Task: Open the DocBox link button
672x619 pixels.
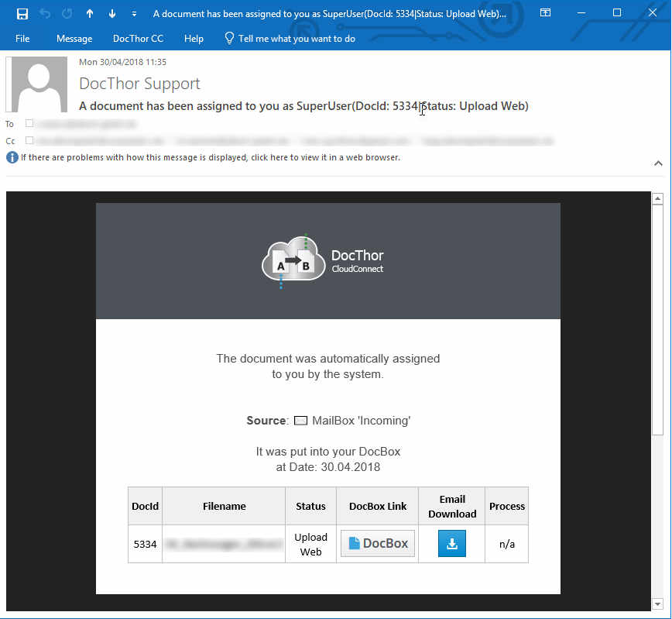Action: (x=378, y=544)
